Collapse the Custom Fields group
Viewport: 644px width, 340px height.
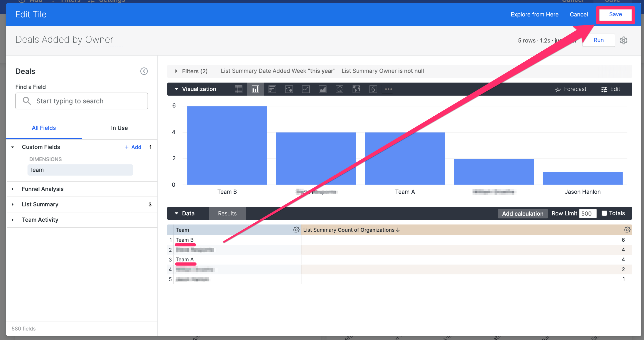pos(13,147)
